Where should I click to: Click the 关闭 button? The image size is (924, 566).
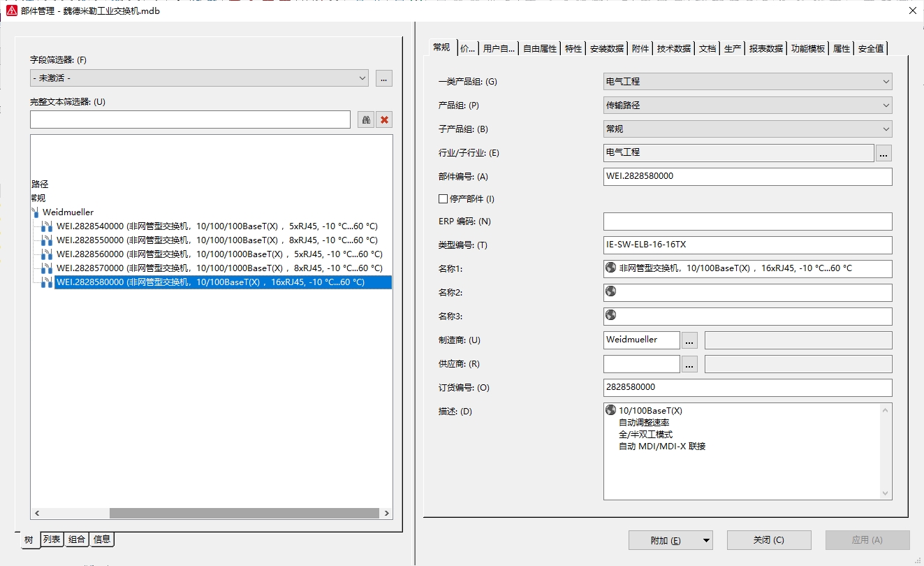point(768,540)
